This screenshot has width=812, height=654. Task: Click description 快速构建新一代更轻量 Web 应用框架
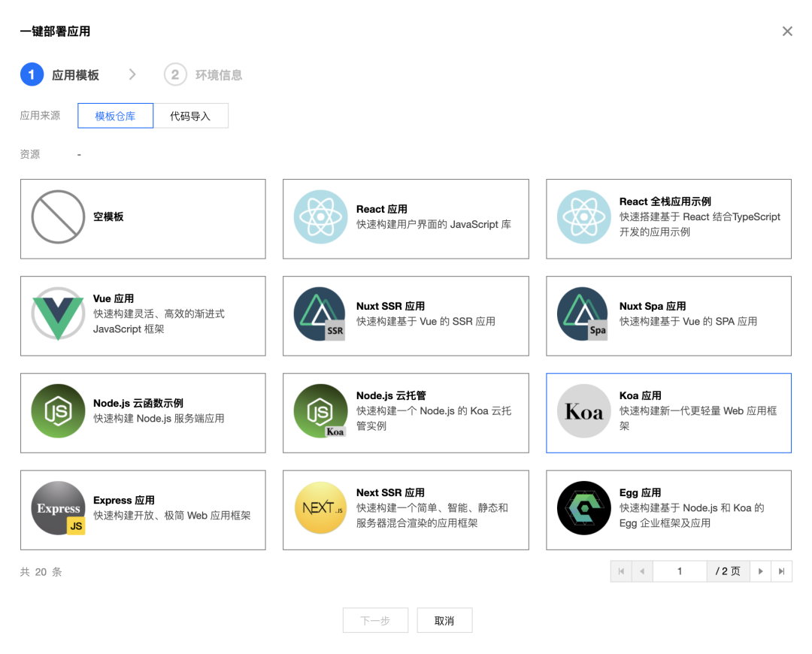click(698, 419)
